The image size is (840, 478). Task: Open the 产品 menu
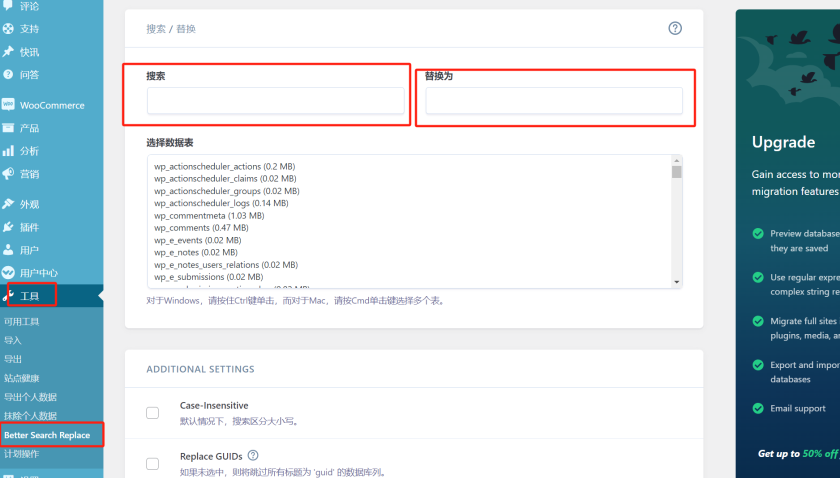tap(29, 129)
